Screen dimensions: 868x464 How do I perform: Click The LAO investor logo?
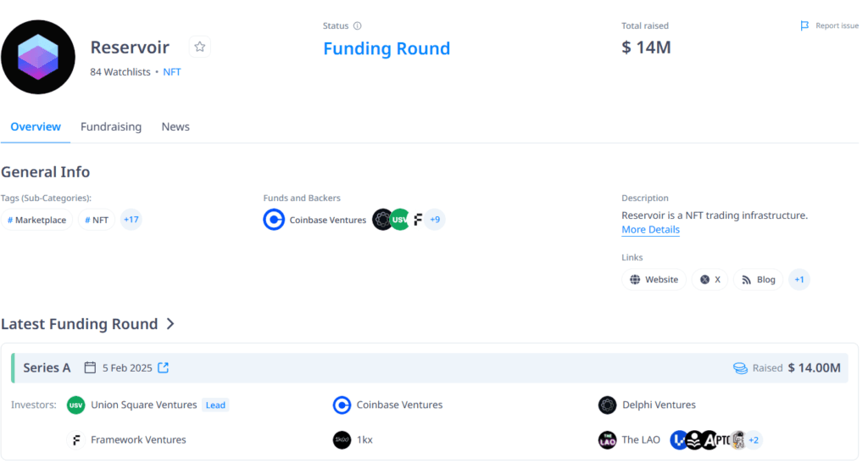tap(607, 439)
